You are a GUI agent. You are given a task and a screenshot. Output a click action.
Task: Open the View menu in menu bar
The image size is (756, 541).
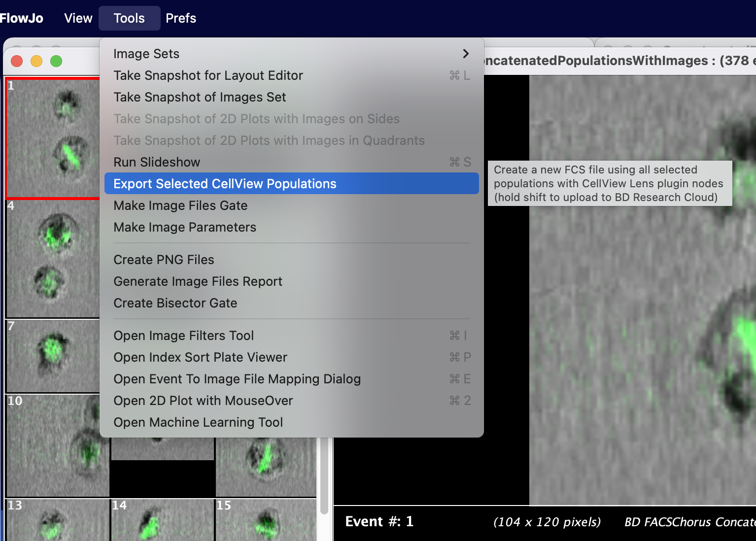pos(78,18)
